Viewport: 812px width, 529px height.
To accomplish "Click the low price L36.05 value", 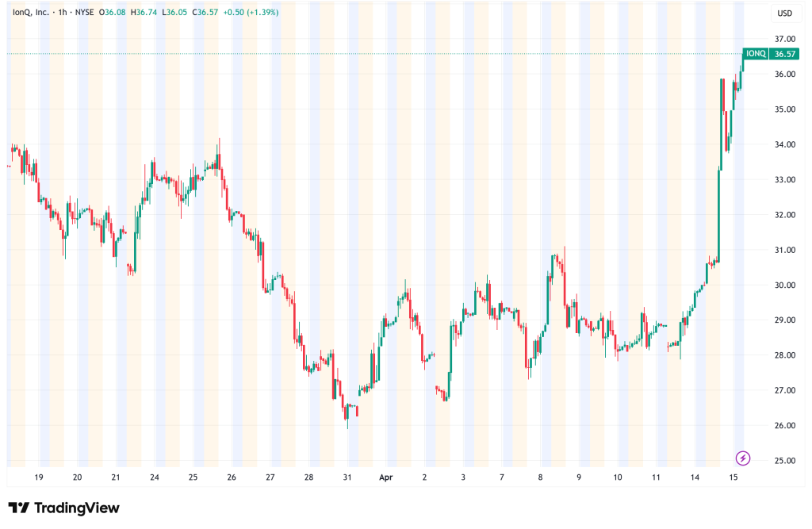I will [x=174, y=13].
